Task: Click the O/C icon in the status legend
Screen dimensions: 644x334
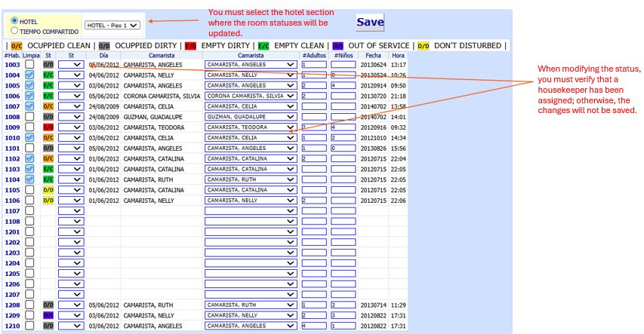Action: point(17,46)
